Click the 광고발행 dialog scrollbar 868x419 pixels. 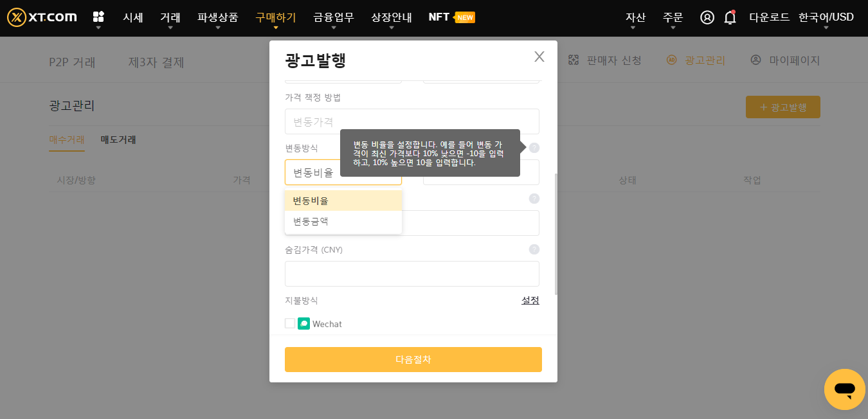[556, 234]
